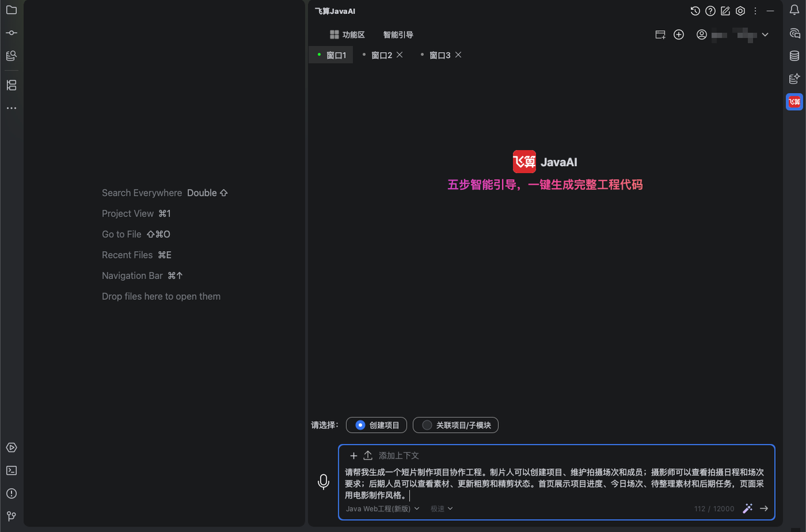The height and width of the screenshot is (532, 806).
Task: Open the 极速 mode dropdown
Action: tap(441, 509)
